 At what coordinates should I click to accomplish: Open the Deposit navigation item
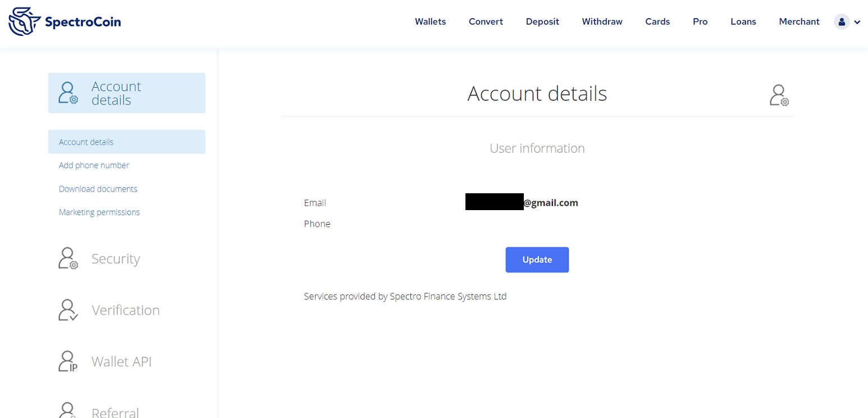pos(542,22)
